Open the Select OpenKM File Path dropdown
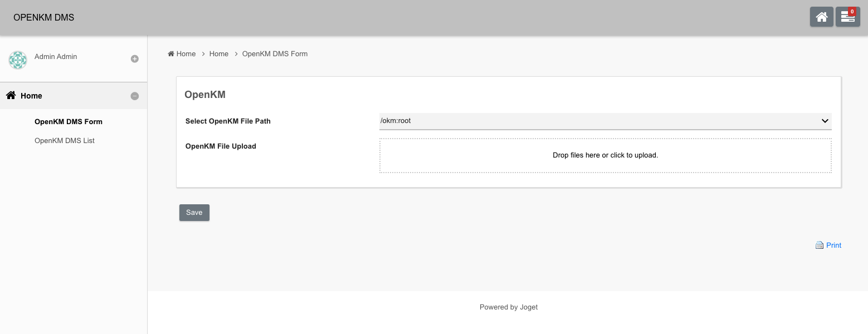 point(605,121)
